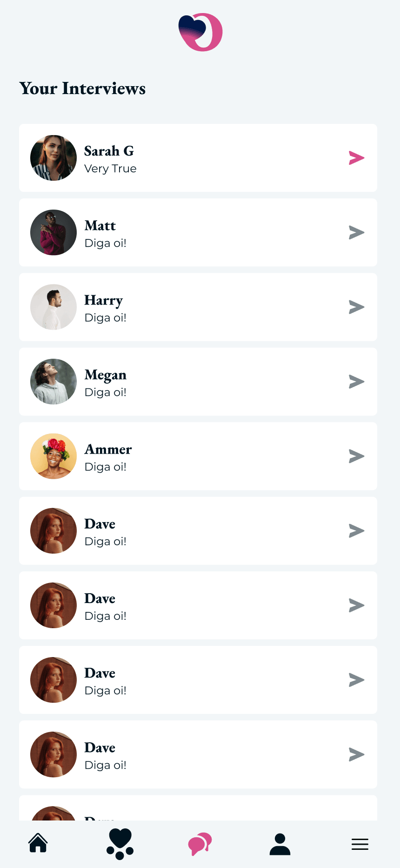Image resolution: width=400 pixels, height=868 pixels.
Task: Open Sarah G's profile photo
Action: pyautogui.click(x=53, y=158)
